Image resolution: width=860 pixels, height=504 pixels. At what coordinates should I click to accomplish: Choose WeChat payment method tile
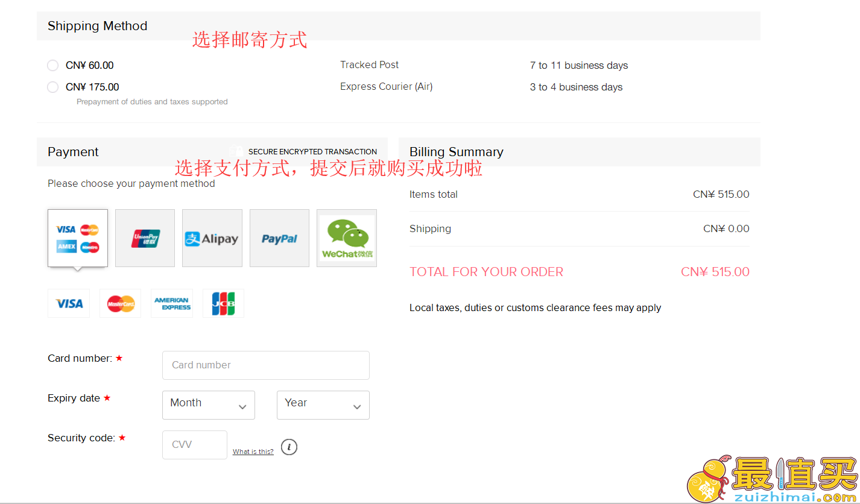347,238
